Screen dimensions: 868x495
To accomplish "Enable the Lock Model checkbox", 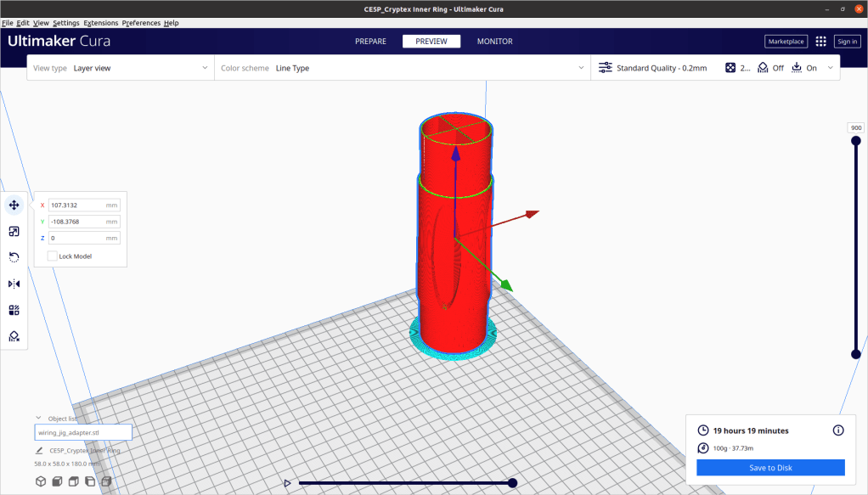I will [x=53, y=256].
